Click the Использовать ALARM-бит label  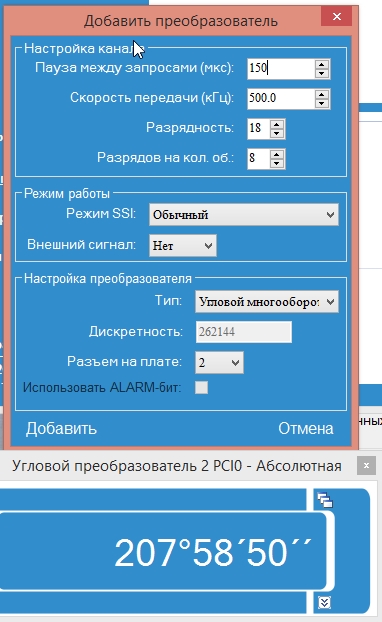(x=102, y=388)
